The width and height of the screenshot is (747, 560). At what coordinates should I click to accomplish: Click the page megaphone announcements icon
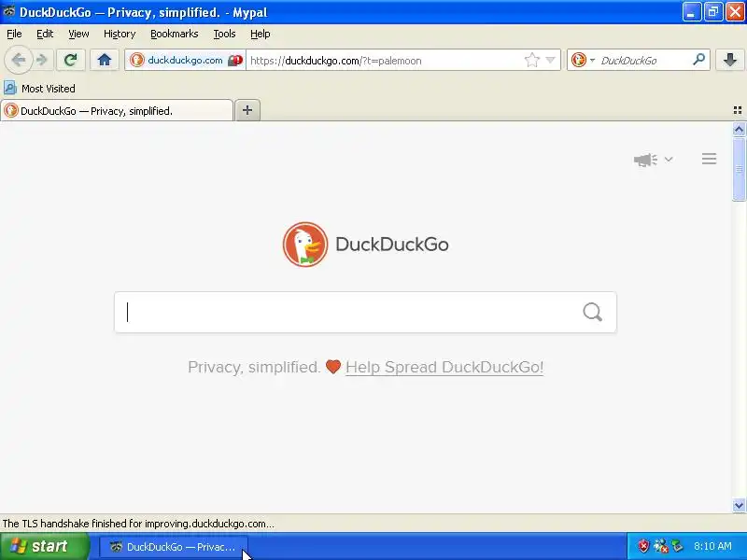645,160
